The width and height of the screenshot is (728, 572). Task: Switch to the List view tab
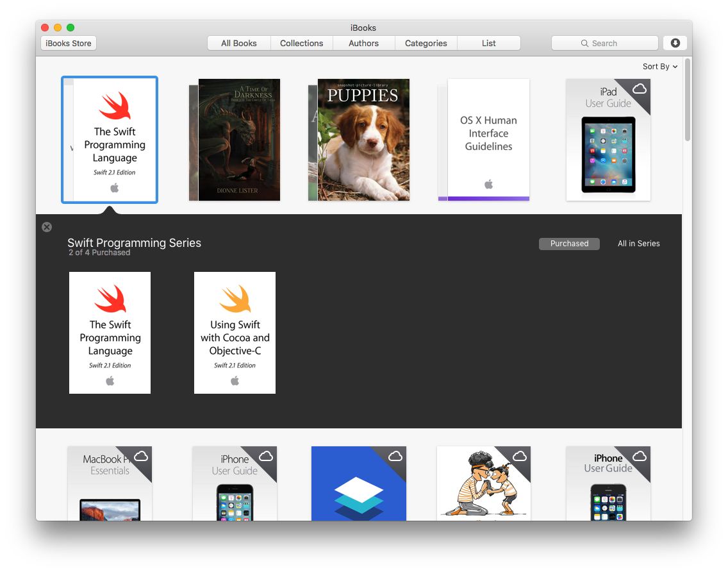[x=488, y=43]
